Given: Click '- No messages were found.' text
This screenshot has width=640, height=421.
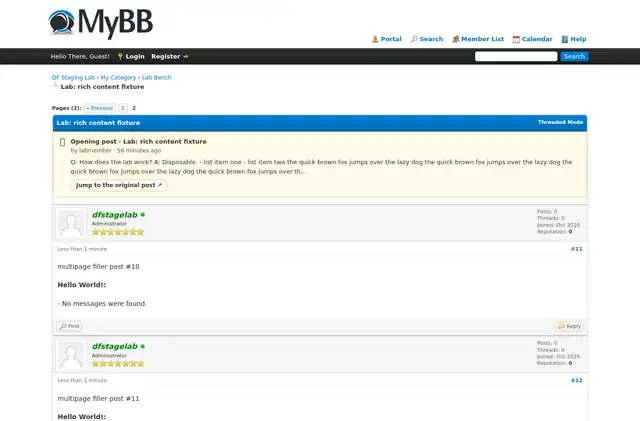Looking at the screenshot, I should tap(102, 303).
